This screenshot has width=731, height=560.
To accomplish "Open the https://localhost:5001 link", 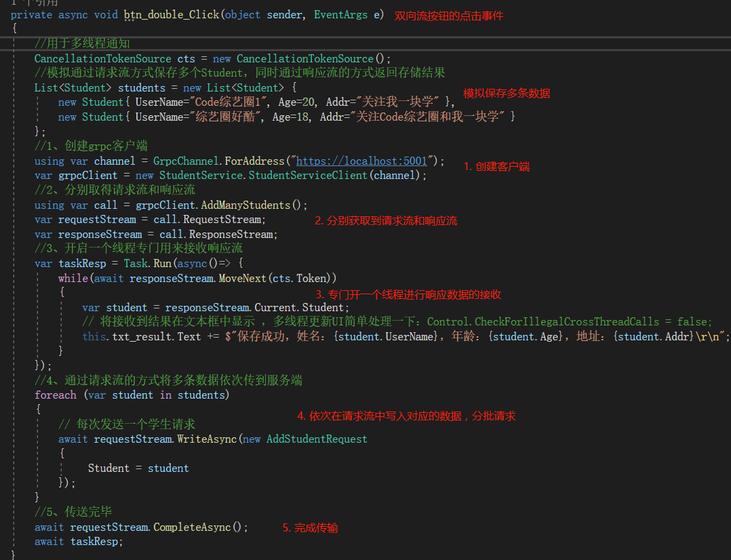I will 361,161.
